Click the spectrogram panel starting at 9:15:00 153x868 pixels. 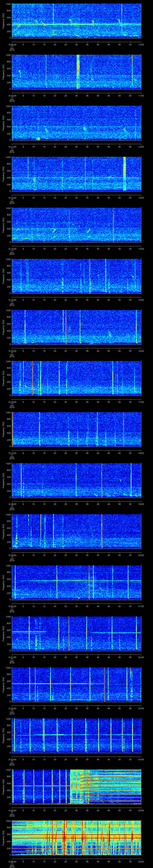(76, 327)
